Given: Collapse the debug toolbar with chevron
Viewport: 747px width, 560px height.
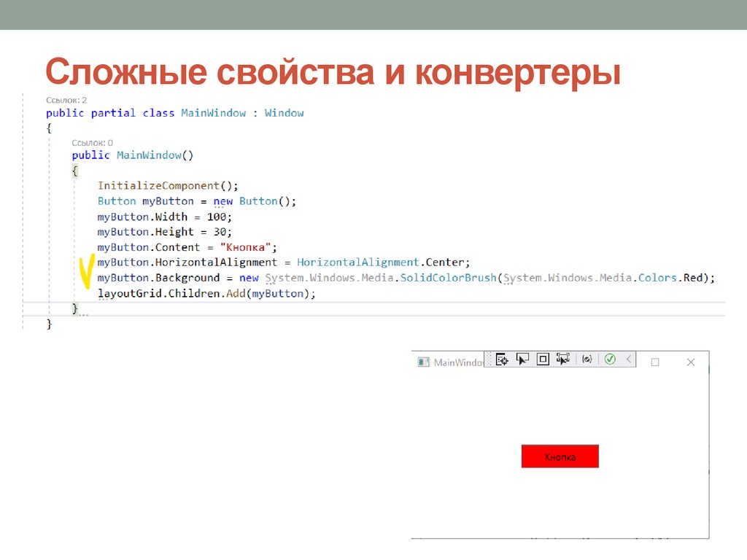Looking at the screenshot, I should click(x=629, y=359).
